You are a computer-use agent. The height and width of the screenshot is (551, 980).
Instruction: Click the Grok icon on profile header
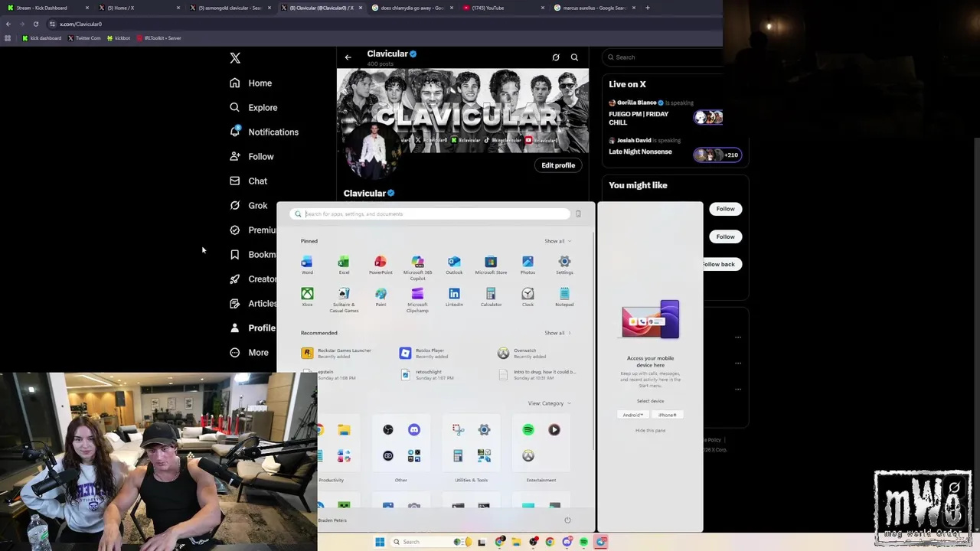556,57
